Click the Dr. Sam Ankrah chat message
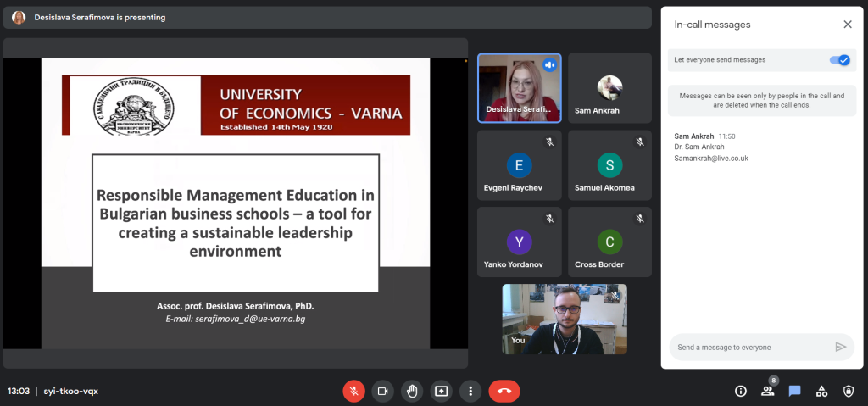 click(x=699, y=147)
